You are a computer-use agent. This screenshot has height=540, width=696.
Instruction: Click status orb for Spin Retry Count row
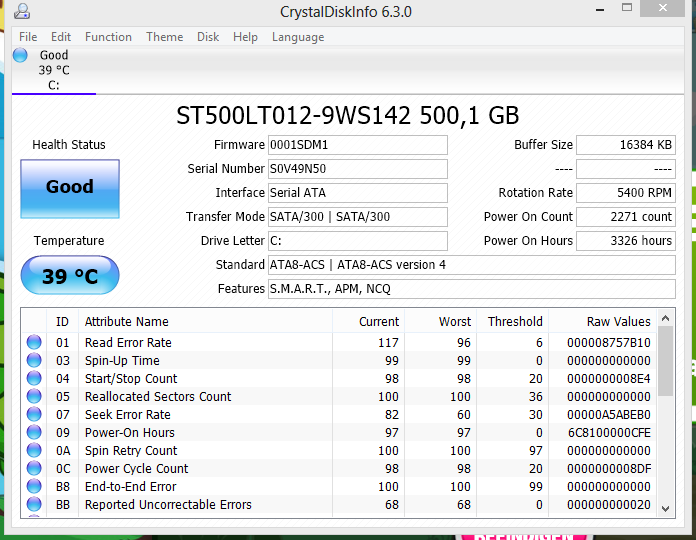point(34,450)
